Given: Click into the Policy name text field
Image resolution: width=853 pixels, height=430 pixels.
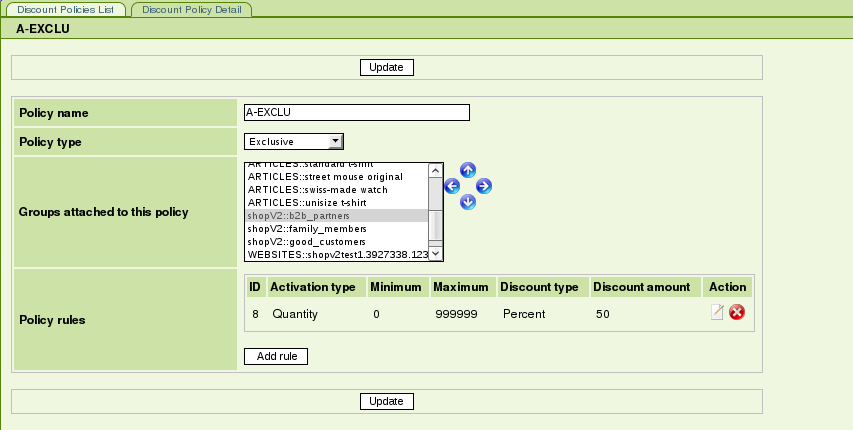Looking at the screenshot, I should [x=356, y=113].
